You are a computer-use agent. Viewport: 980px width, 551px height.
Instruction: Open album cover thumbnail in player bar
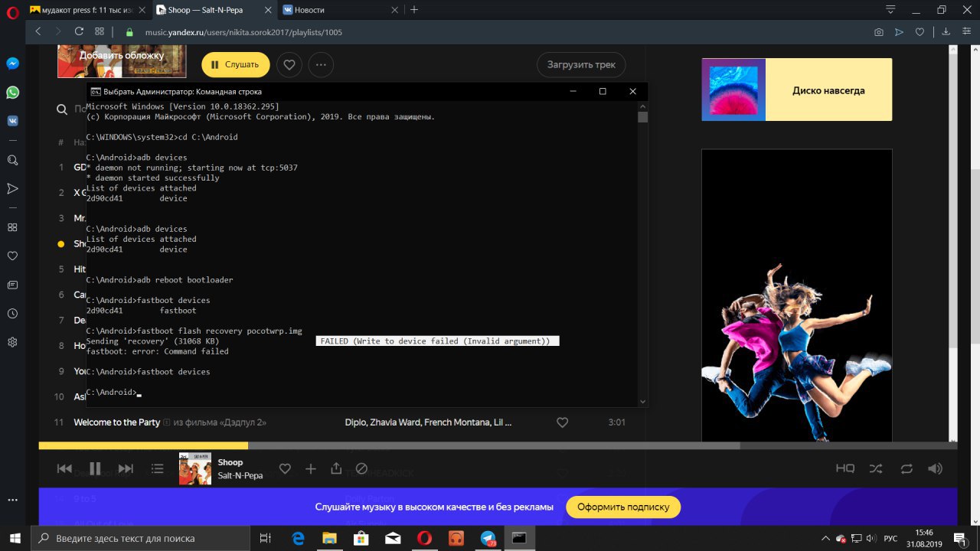(x=195, y=468)
